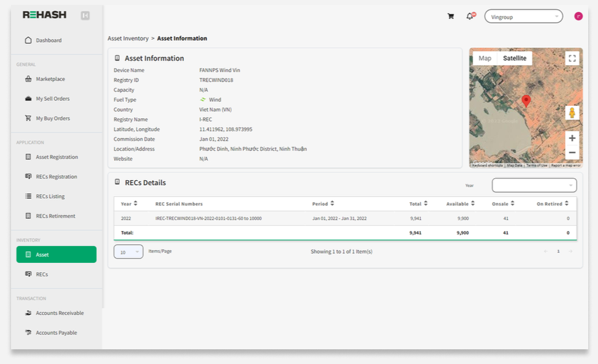Go to RECs Retirement in the sidebar

pyautogui.click(x=55, y=216)
